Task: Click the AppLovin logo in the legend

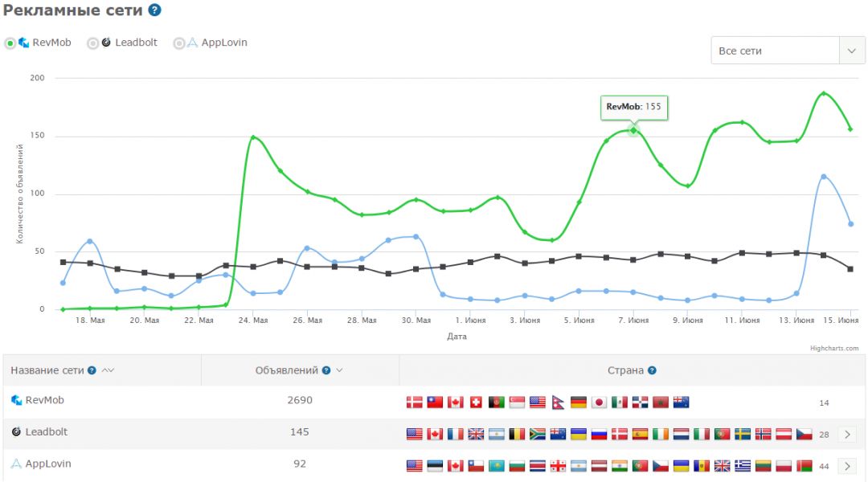Action: click(x=192, y=43)
